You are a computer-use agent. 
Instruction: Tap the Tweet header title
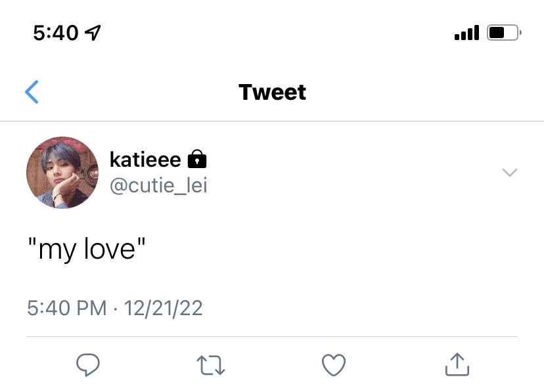273,92
